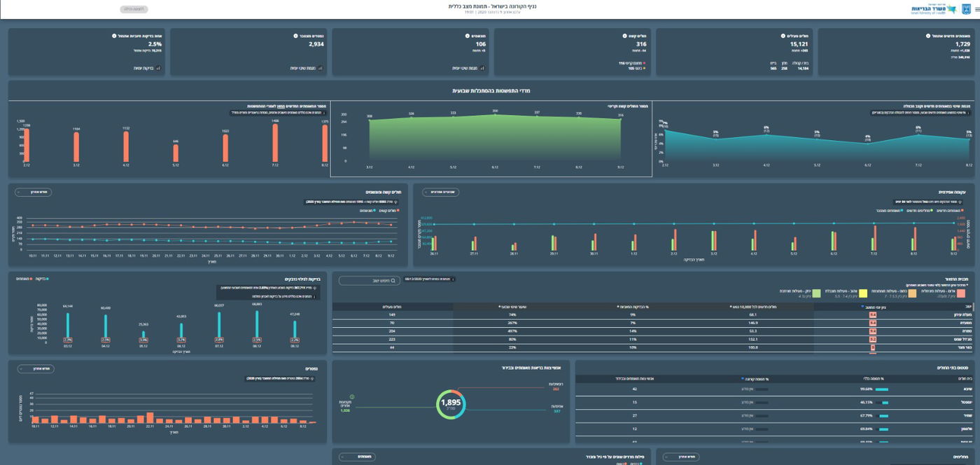Open time range dropdown on severe and ventilated chart
This screenshot has height=465, width=980.
(32, 192)
